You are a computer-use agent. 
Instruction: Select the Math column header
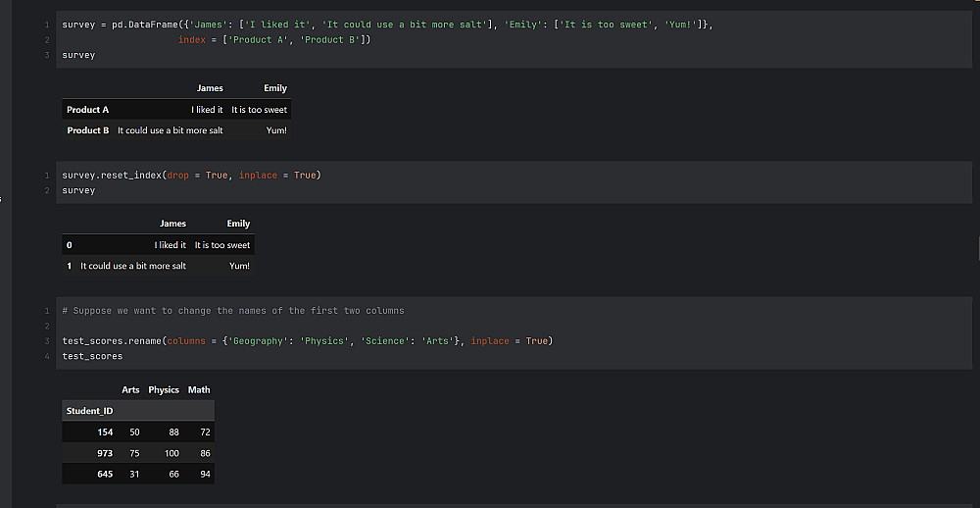click(x=199, y=389)
